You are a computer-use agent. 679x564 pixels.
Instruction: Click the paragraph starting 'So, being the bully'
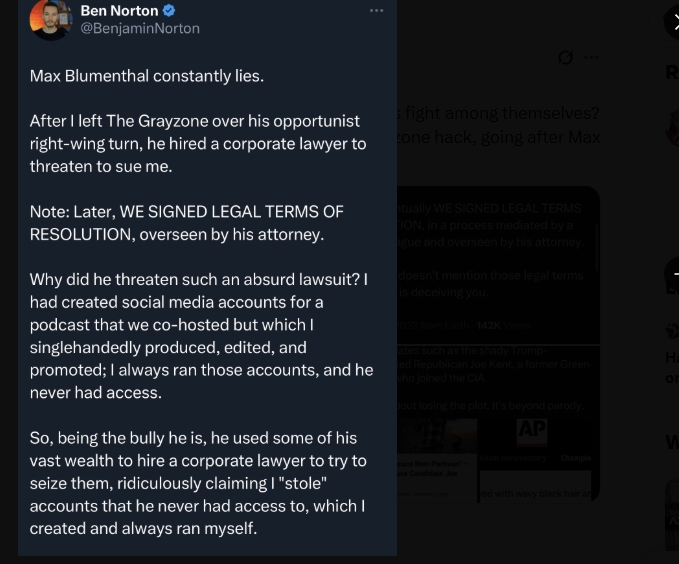(x=198, y=483)
